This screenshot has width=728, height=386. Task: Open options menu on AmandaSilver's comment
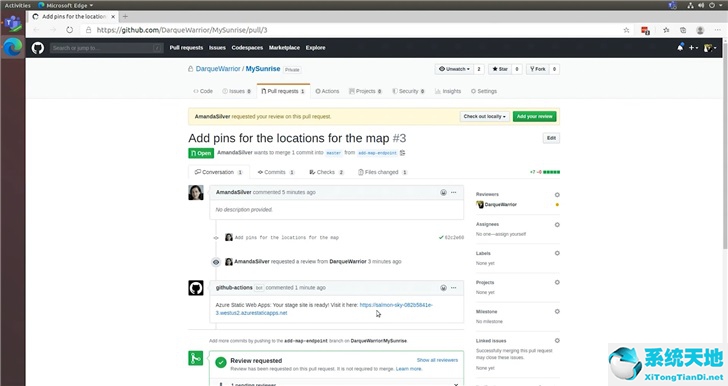454,192
